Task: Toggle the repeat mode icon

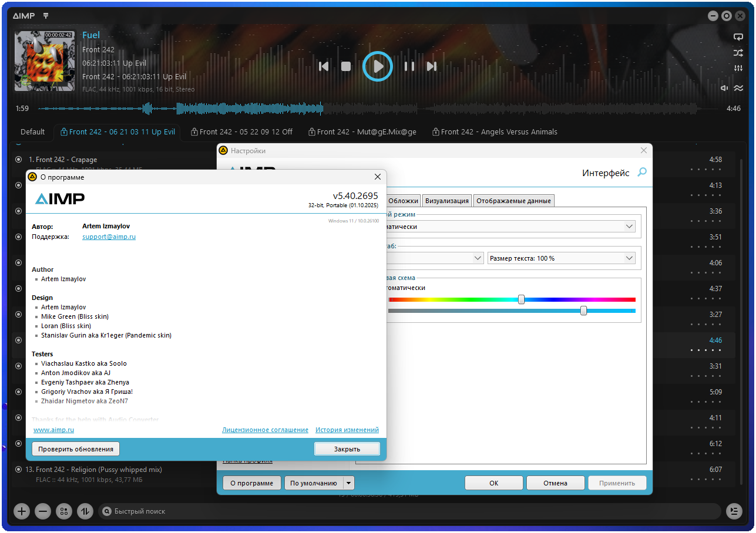Action: point(738,37)
